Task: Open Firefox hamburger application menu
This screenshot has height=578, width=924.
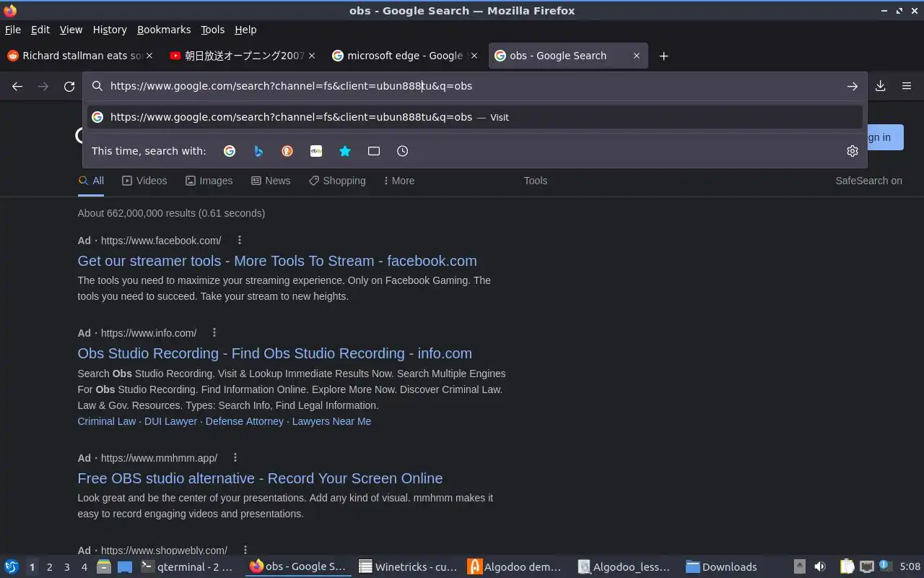Action: click(x=907, y=86)
